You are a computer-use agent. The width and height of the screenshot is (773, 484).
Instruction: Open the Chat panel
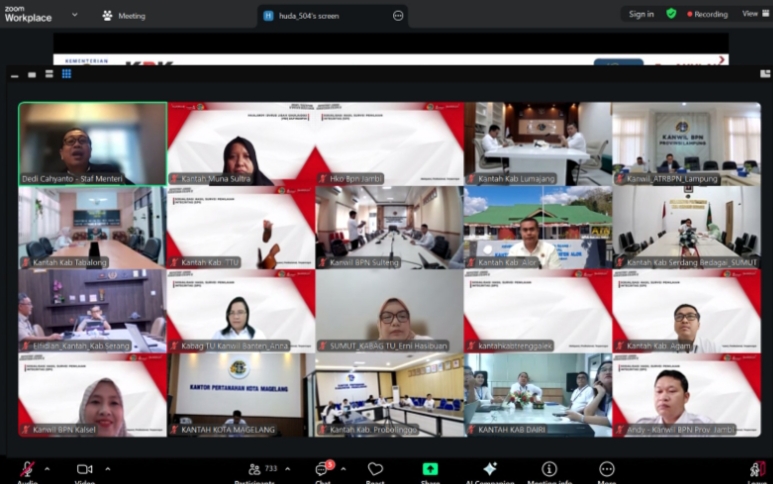tap(323, 469)
